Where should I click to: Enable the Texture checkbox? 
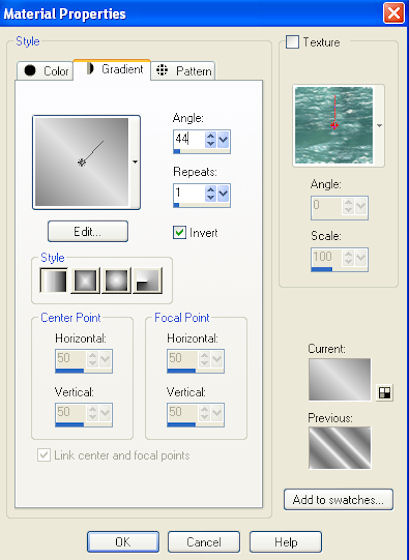click(x=292, y=42)
